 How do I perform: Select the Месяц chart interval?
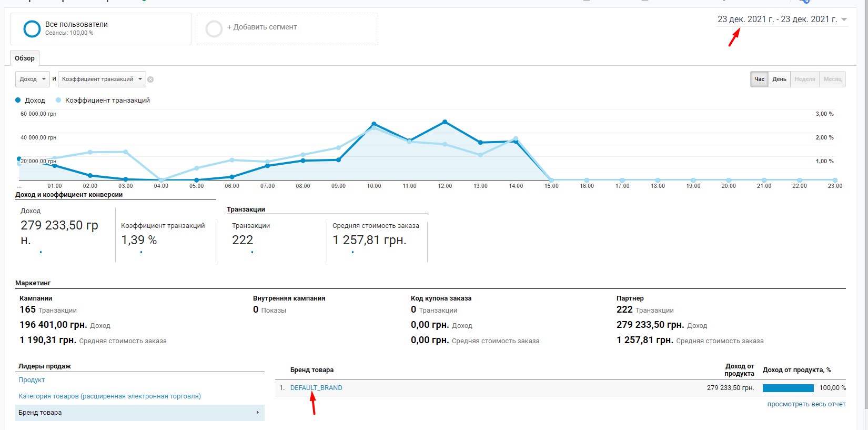(x=832, y=79)
